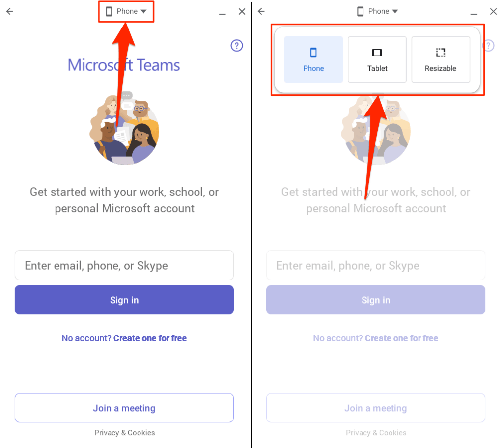Select the Tablet layout option

(x=377, y=59)
